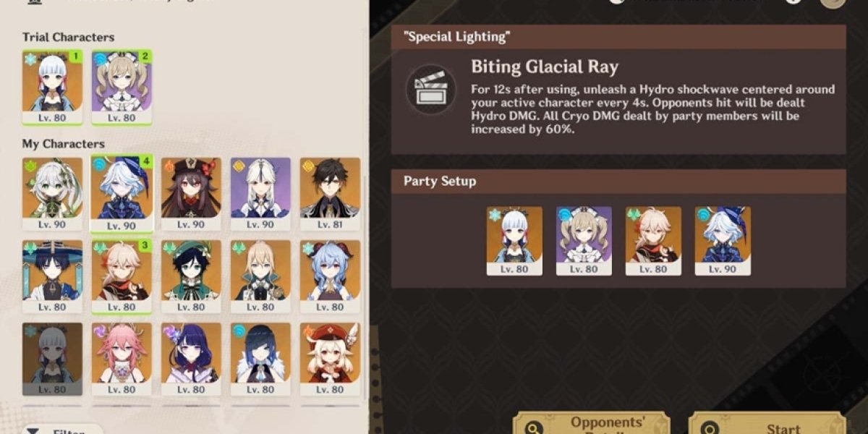Click Kazuha's portrait in Party Setup
Screen dimensions: 868x434
click(x=653, y=241)
